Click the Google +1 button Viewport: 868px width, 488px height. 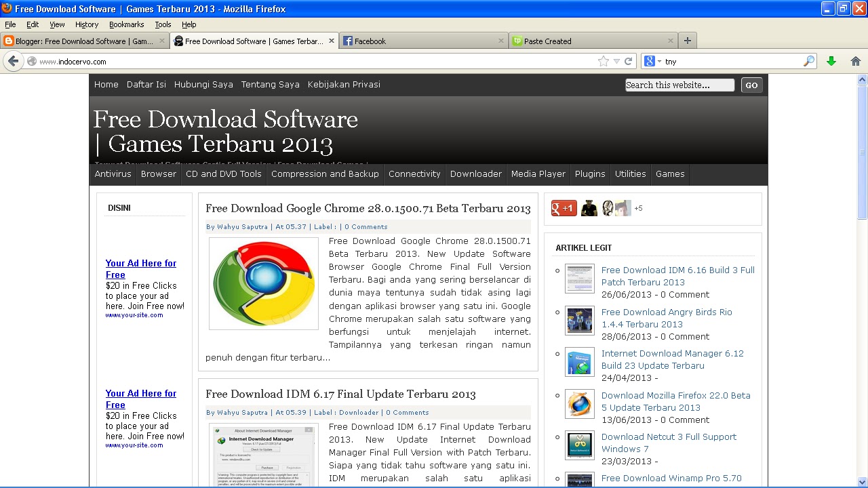564,208
